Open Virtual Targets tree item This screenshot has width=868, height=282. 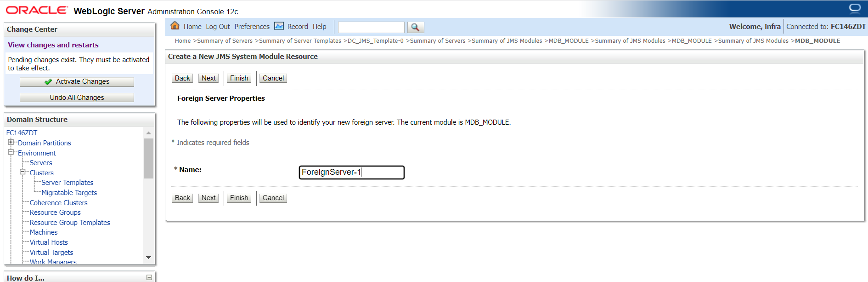(51, 253)
